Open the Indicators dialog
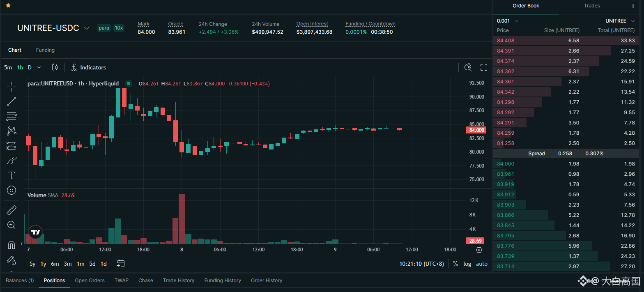Screen dimensions: 644x292 point(88,67)
